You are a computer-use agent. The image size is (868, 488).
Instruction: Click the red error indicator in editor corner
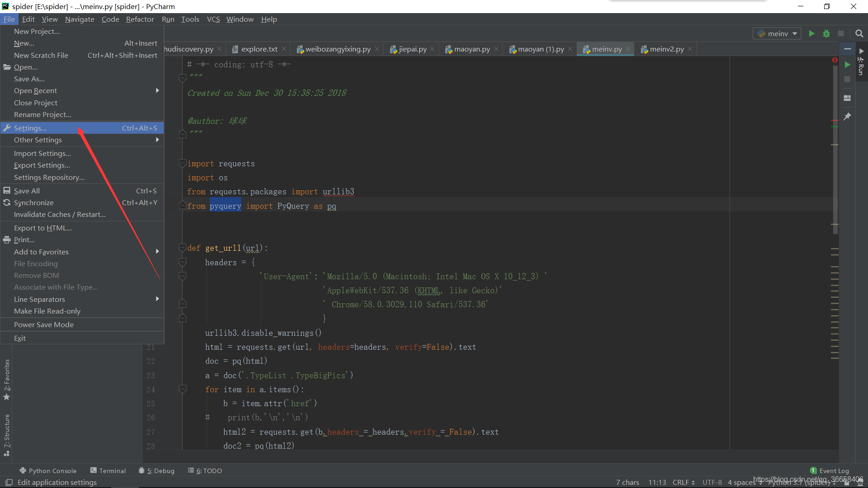[835, 60]
